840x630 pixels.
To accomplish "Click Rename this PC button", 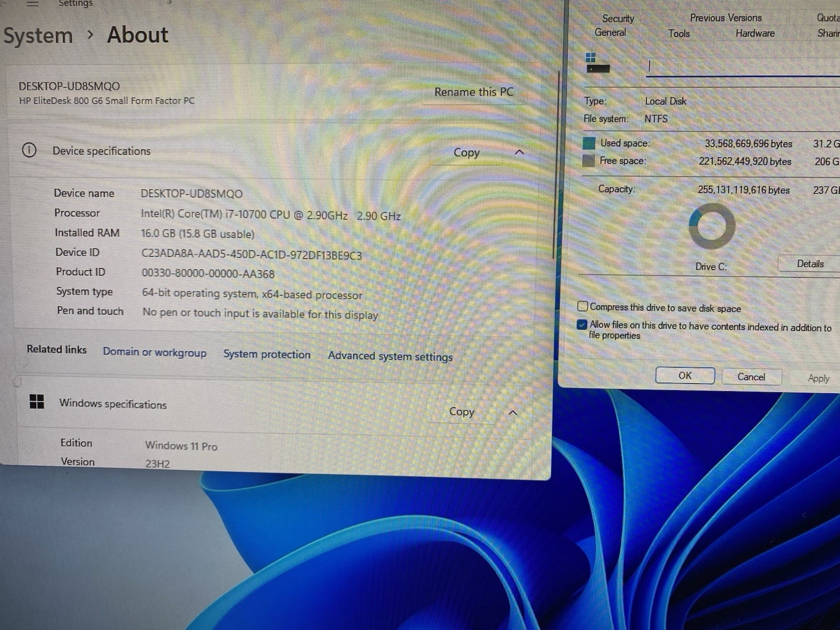I will tap(474, 92).
